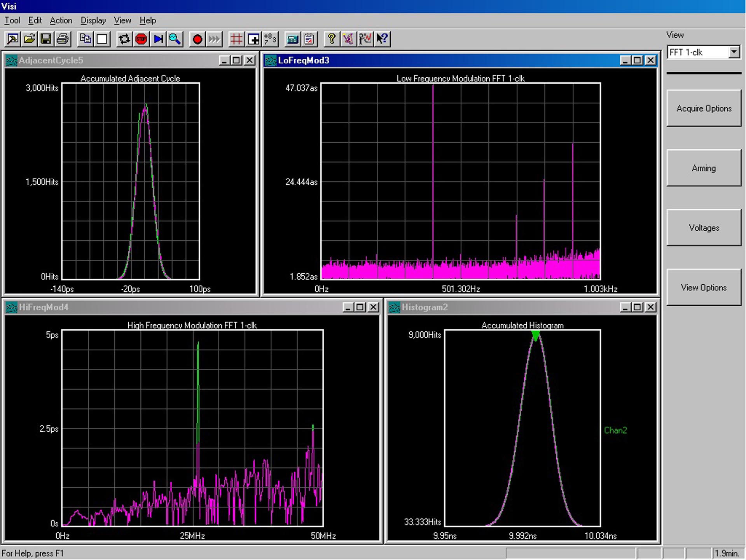Open the Edit menu
This screenshot has width=746, height=560.
click(x=35, y=20)
